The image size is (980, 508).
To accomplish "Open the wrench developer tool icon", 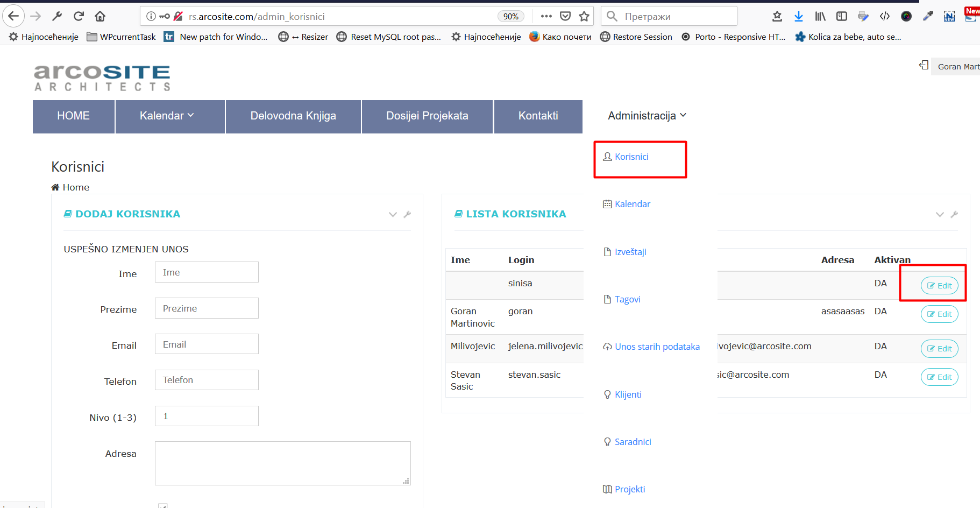I will (x=57, y=16).
